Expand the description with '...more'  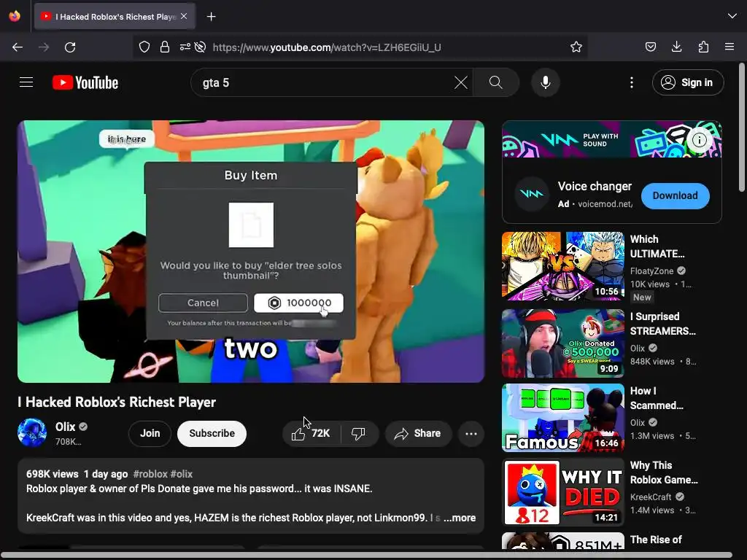[x=460, y=518]
